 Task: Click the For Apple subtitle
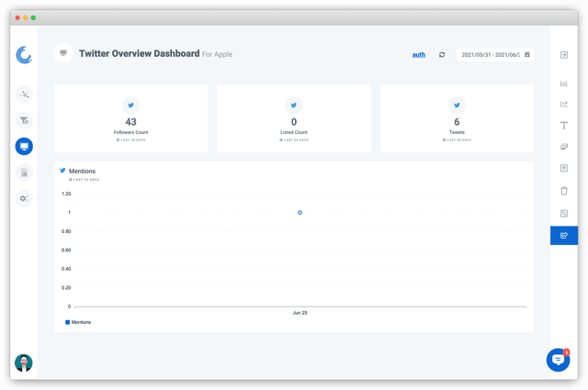tap(217, 54)
